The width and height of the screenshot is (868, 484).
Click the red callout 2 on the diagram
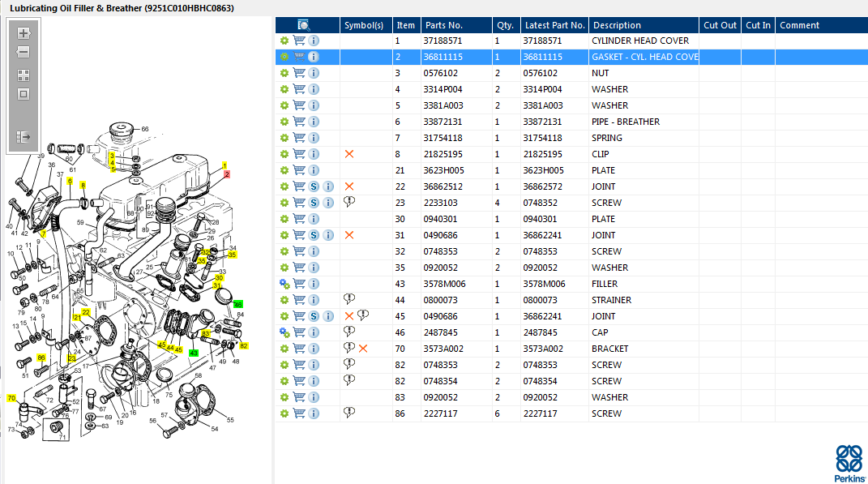(226, 173)
